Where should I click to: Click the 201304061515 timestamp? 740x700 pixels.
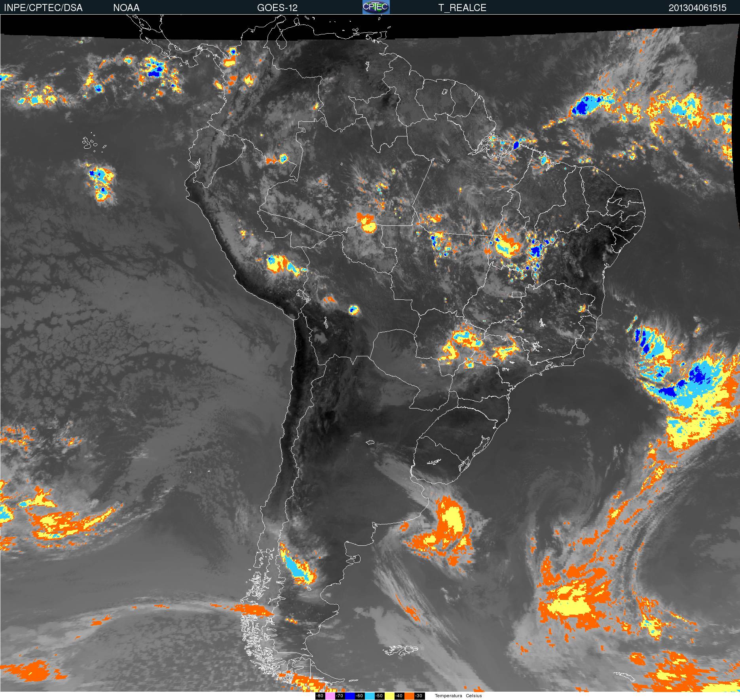tap(698, 8)
